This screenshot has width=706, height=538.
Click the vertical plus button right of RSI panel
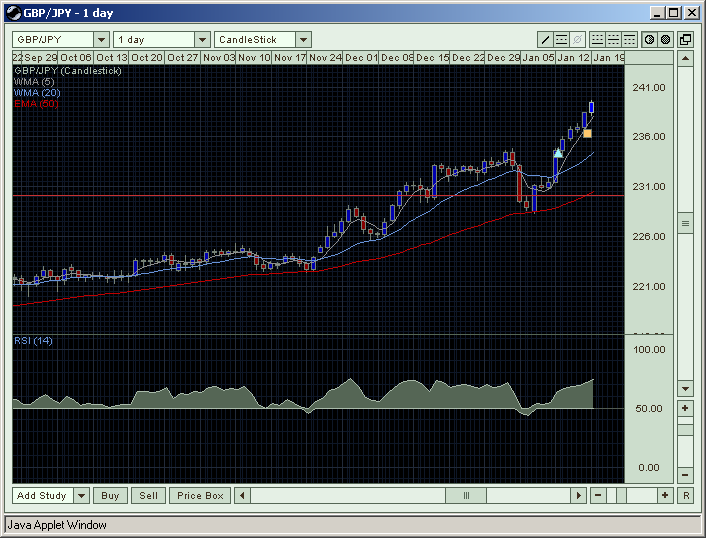point(685,408)
